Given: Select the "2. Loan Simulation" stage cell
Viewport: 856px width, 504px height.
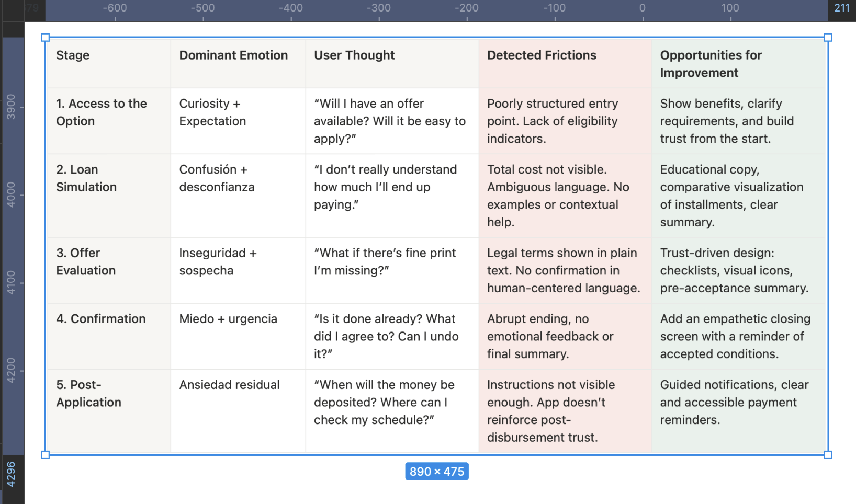Looking at the screenshot, I should point(86,178).
